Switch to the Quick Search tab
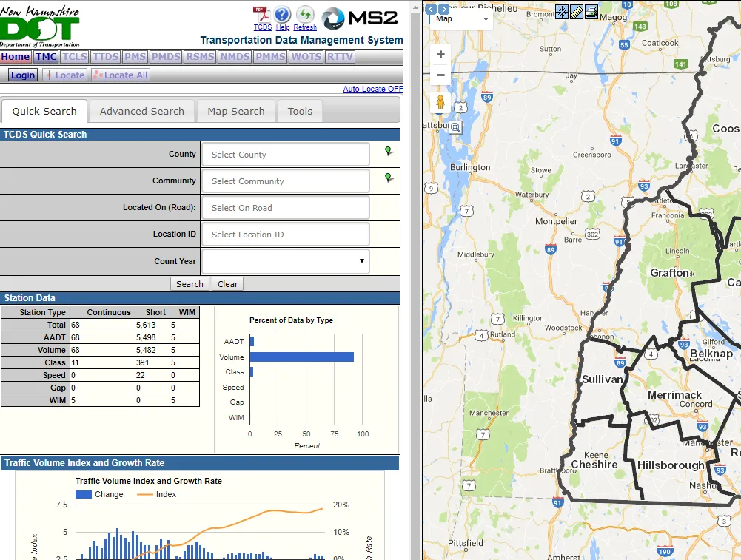 [x=44, y=112]
